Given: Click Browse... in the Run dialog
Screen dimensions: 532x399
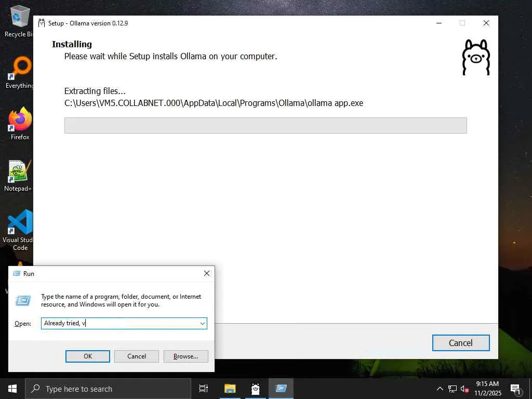Looking at the screenshot, I should (185, 356).
